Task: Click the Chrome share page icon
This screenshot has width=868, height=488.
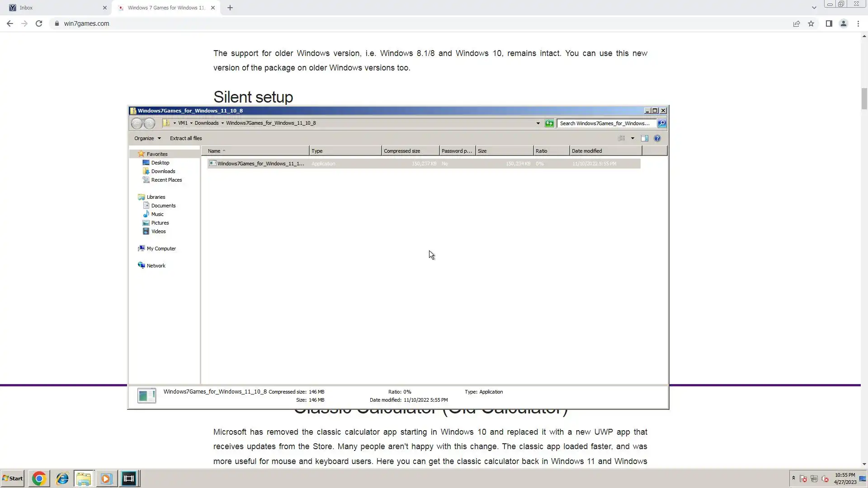Action: click(797, 23)
